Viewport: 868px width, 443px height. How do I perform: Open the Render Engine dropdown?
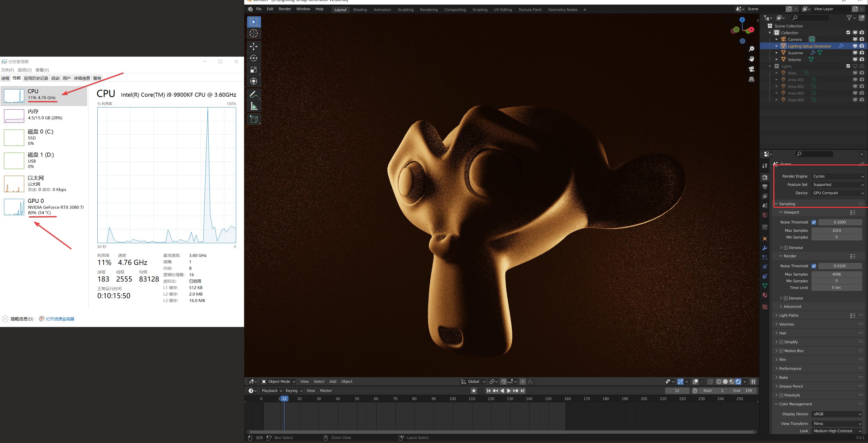838,176
